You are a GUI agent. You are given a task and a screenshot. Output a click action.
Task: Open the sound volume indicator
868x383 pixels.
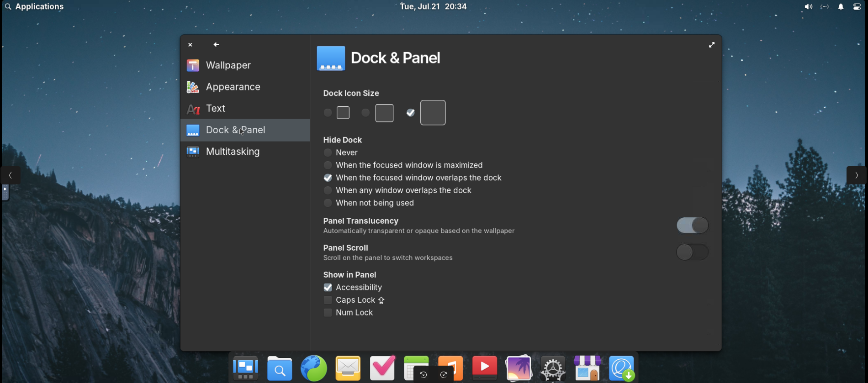(x=808, y=7)
